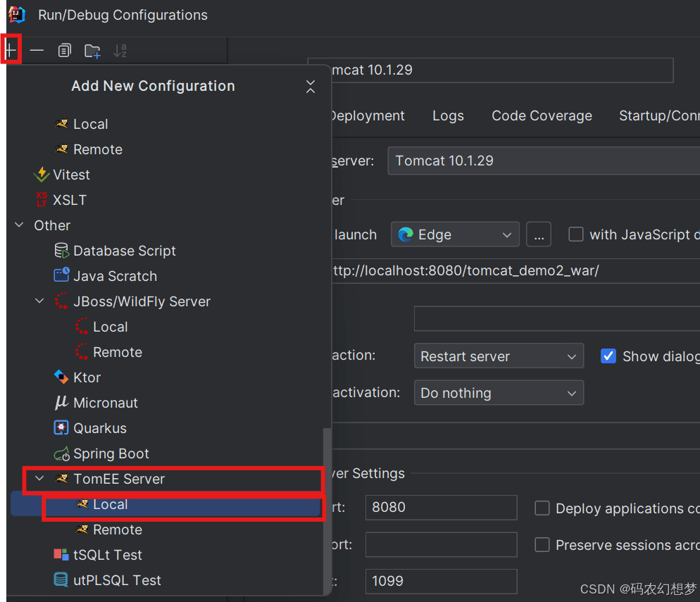Select Local under TomEE Server
Image resolution: width=700 pixels, height=602 pixels.
[x=110, y=504]
